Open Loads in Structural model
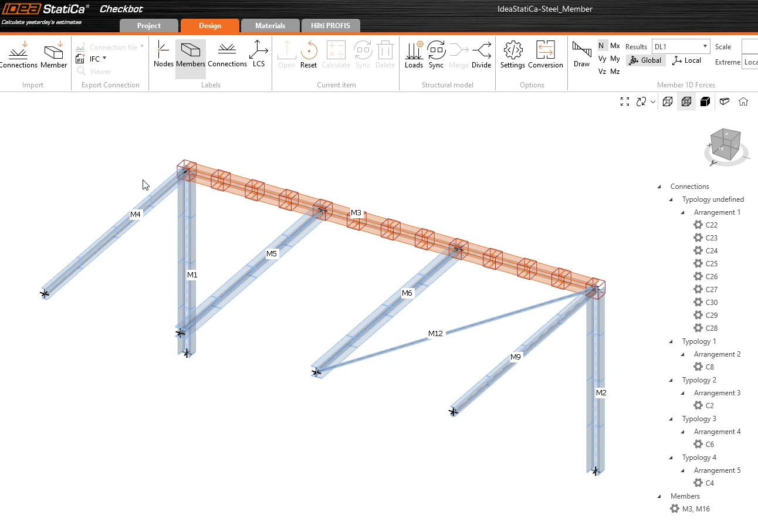Image resolution: width=758 pixels, height=532 pixels. pos(414,55)
